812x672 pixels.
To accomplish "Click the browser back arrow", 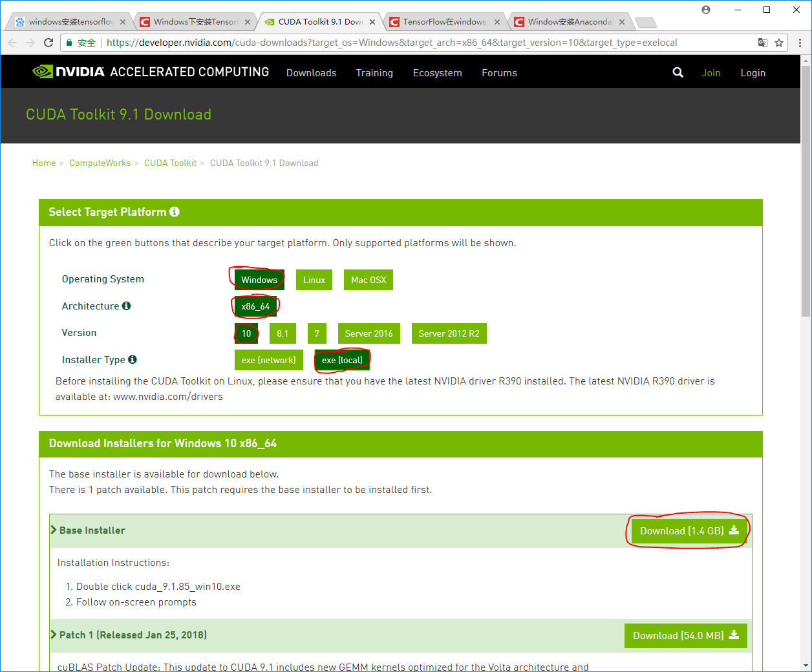I will 12,43.
